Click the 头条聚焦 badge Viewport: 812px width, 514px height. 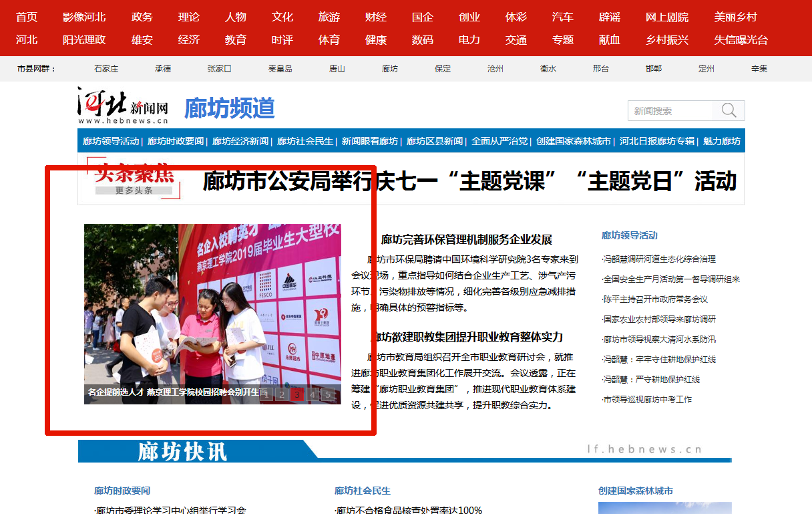coord(134,173)
